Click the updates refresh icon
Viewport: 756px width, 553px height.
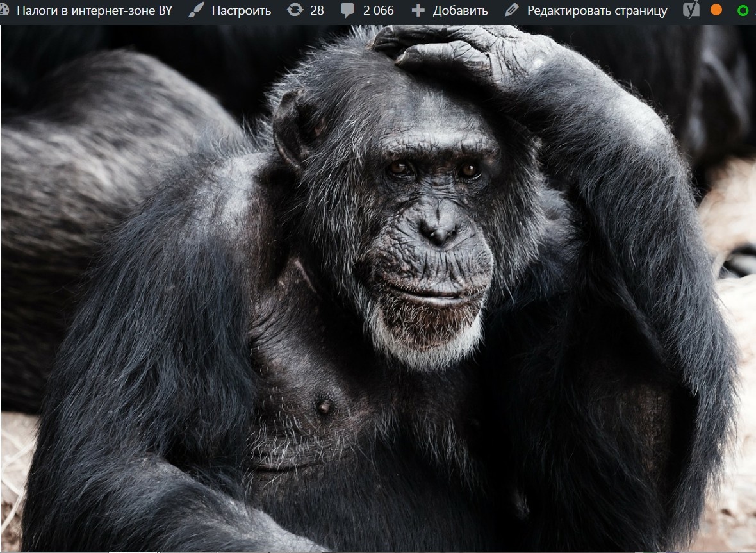pos(295,10)
